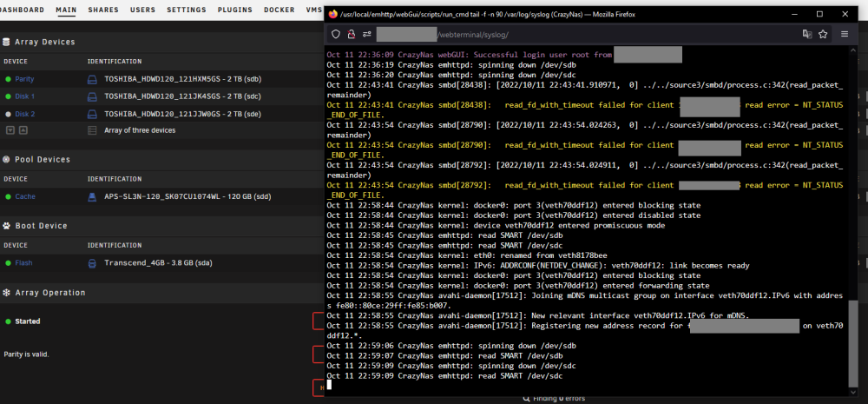
Task: Open the SETTINGS tab
Action: (x=187, y=10)
